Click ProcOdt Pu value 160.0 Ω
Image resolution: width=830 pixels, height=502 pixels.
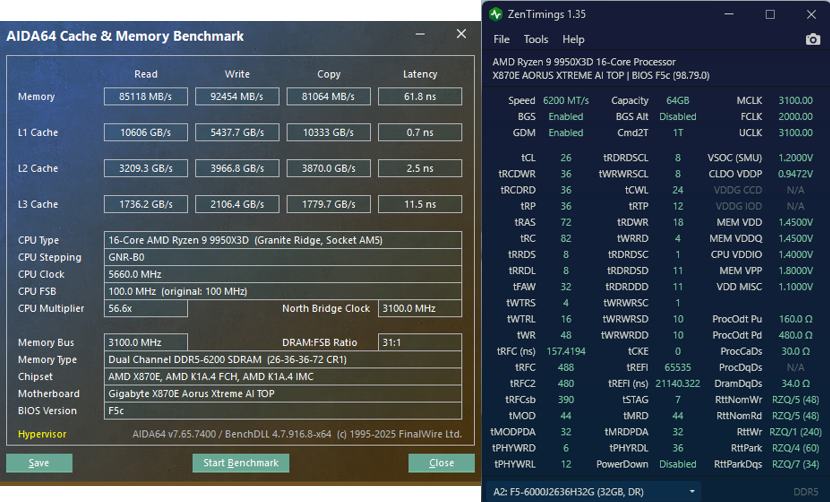(x=796, y=319)
